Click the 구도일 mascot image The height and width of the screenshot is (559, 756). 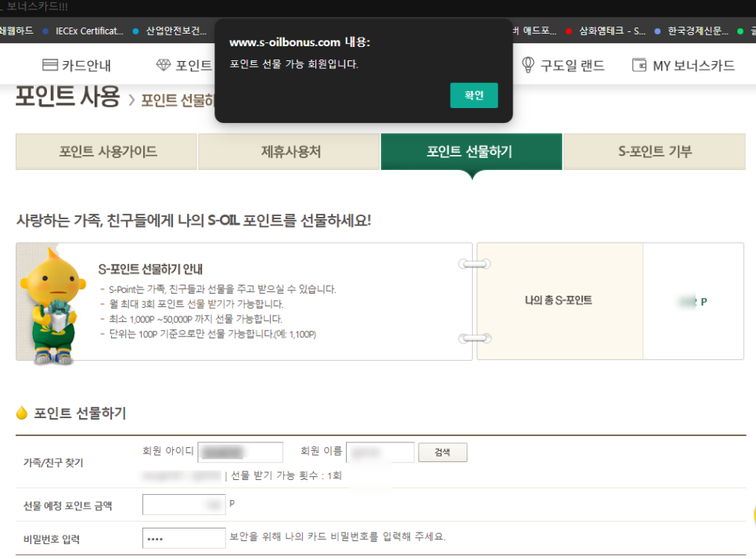click(x=52, y=306)
